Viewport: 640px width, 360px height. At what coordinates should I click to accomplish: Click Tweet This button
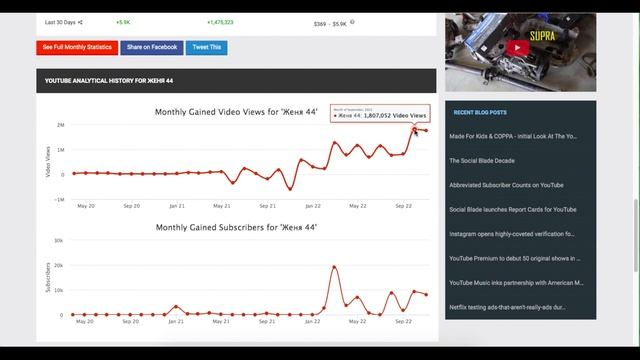coord(207,47)
